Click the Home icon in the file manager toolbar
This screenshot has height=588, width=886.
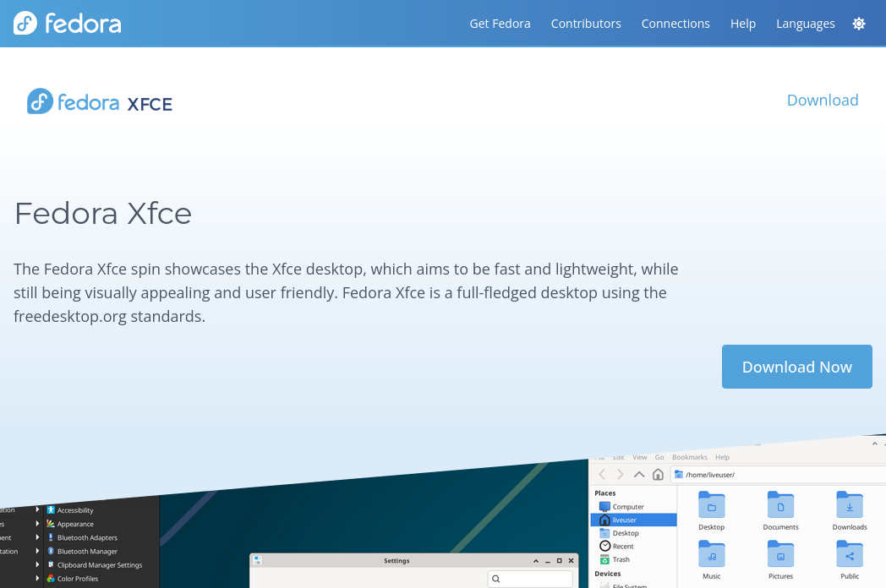point(659,474)
